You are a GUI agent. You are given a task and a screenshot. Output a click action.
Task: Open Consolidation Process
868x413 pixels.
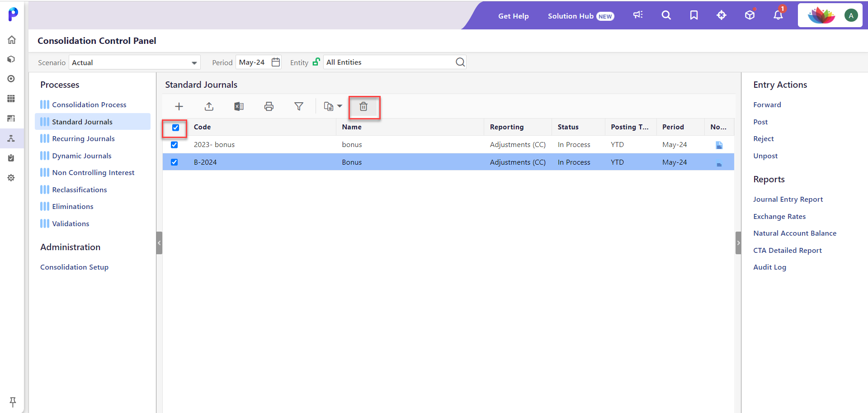point(89,104)
